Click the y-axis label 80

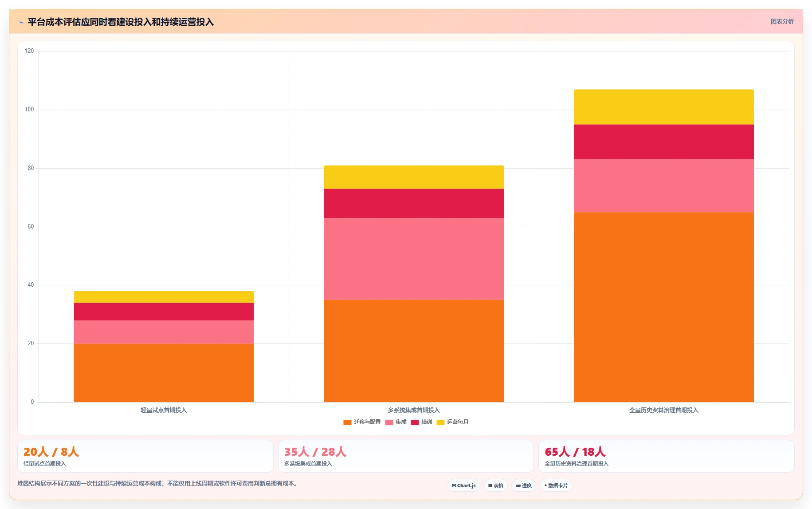[x=31, y=168]
